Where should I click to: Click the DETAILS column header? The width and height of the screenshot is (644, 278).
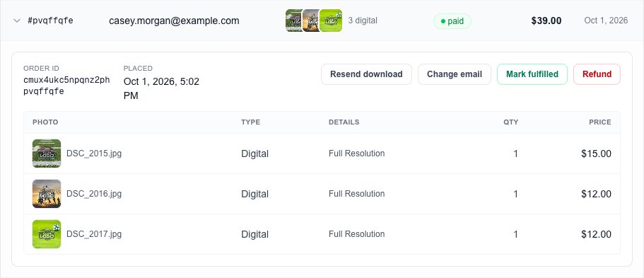344,122
